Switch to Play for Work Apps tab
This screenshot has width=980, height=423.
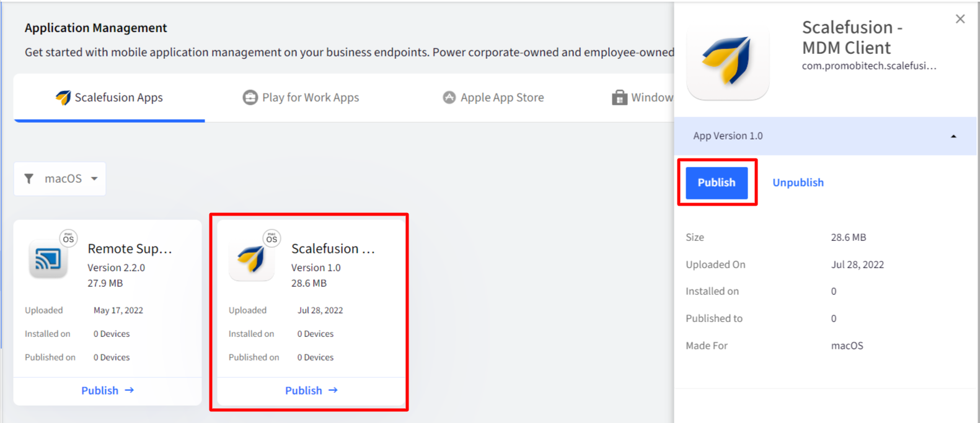[x=310, y=98]
